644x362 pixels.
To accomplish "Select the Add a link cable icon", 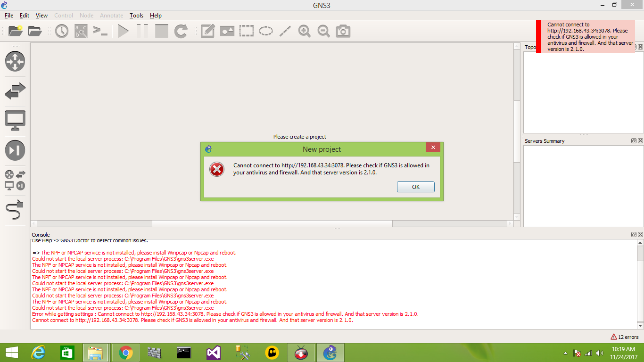I will 15,210.
